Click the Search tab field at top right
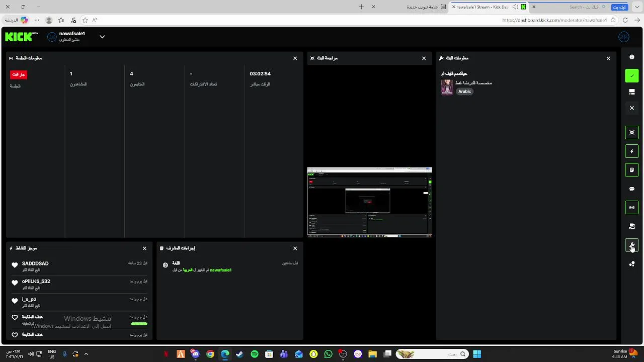This screenshot has height=362, width=644. (x=584, y=7)
